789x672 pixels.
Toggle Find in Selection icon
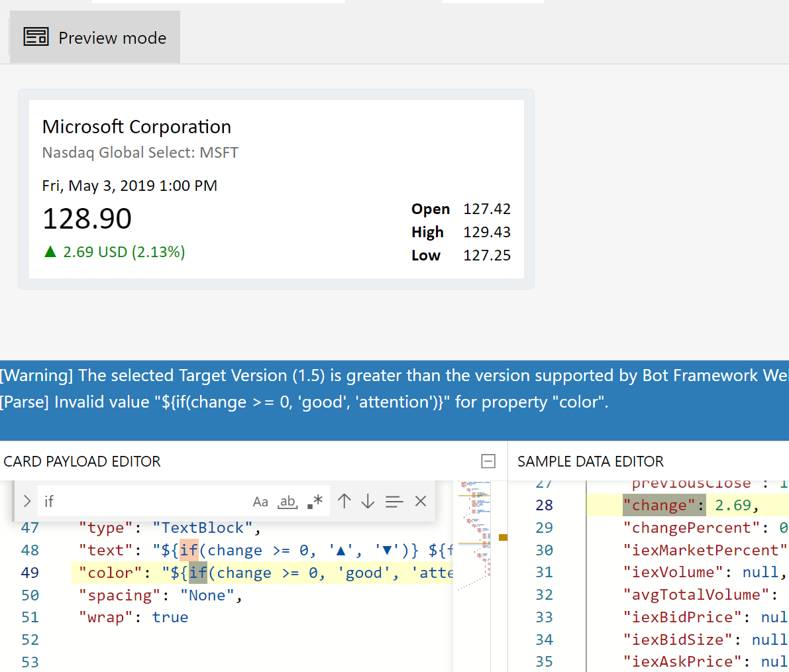click(x=394, y=502)
